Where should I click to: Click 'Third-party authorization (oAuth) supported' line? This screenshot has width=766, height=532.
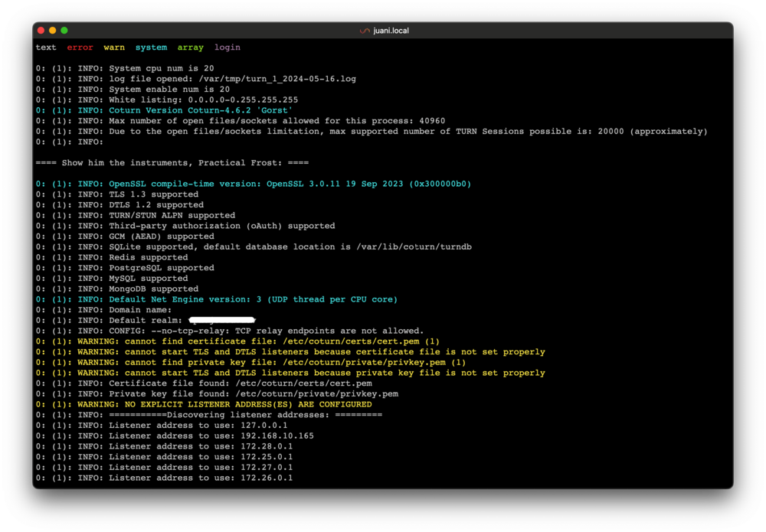pos(185,226)
